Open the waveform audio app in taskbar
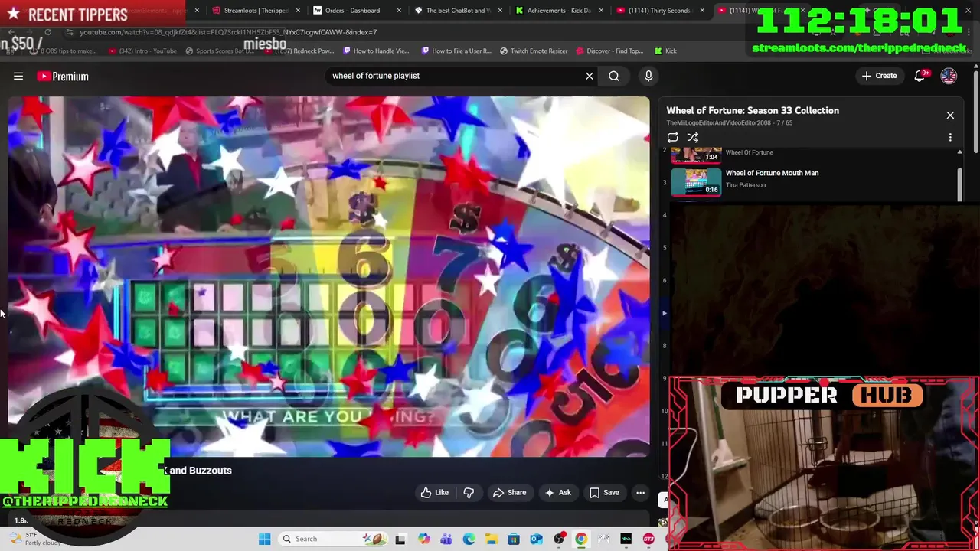The image size is (980, 551). [626, 539]
